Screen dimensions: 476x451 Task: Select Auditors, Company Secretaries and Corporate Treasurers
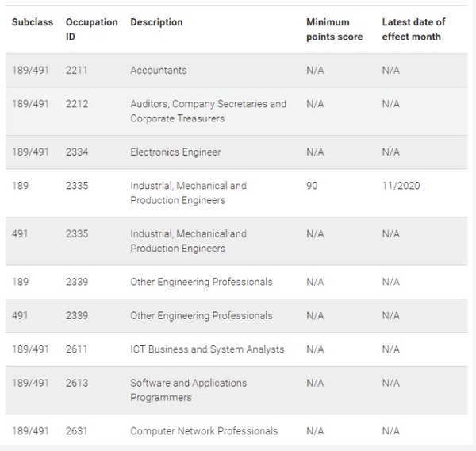click(208, 111)
